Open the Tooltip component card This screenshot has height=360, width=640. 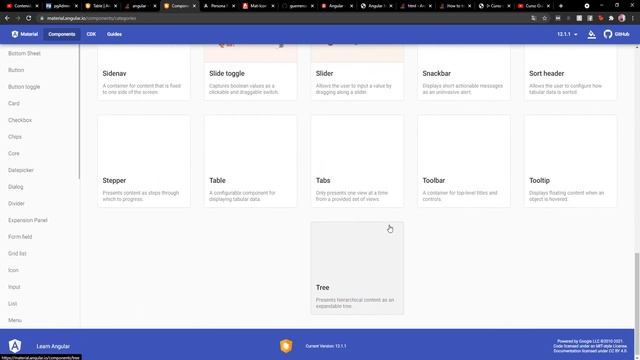pos(571,161)
